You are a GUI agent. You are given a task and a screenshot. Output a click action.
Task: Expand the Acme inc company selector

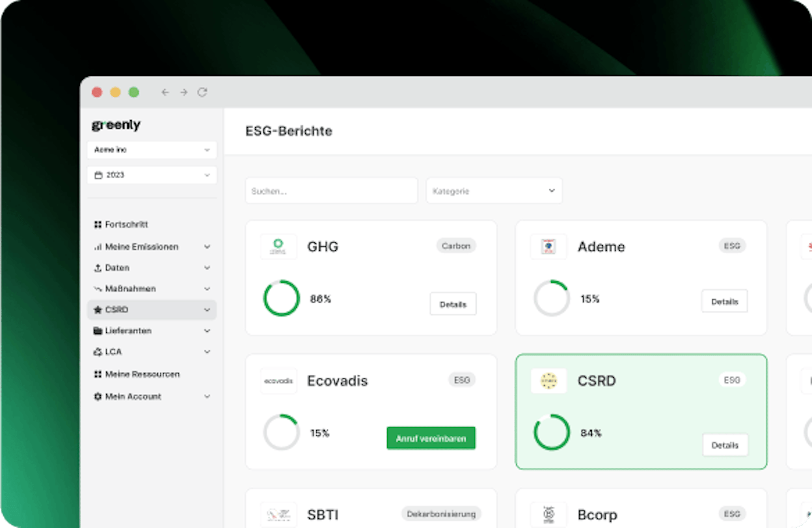151,150
